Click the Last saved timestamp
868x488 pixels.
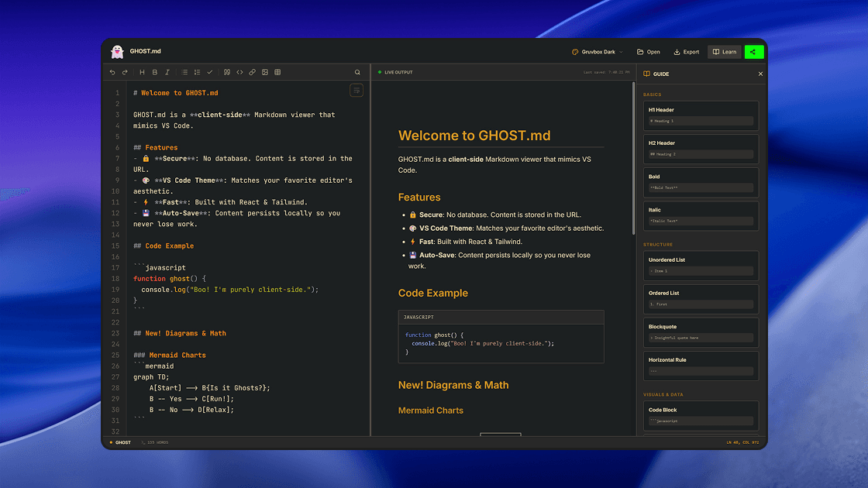click(x=606, y=73)
